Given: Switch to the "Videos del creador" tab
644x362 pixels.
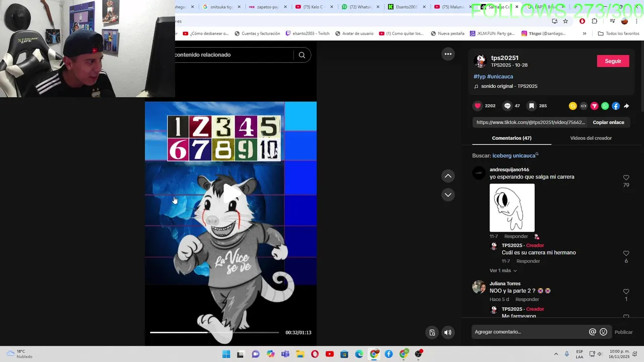Looking at the screenshot, I should (591, 138).
